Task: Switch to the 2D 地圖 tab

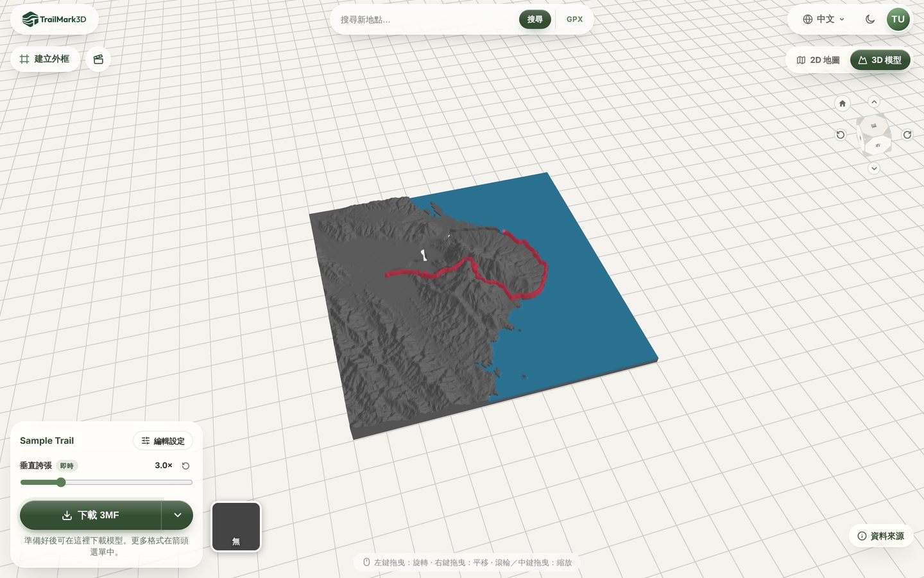Action: point(818,60)
